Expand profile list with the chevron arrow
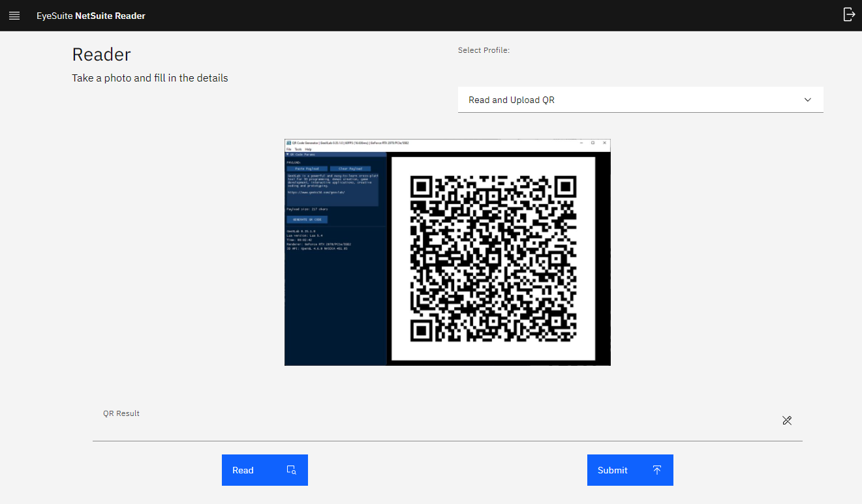This screenshot has height=504, width=862. (x=808, y=100)
